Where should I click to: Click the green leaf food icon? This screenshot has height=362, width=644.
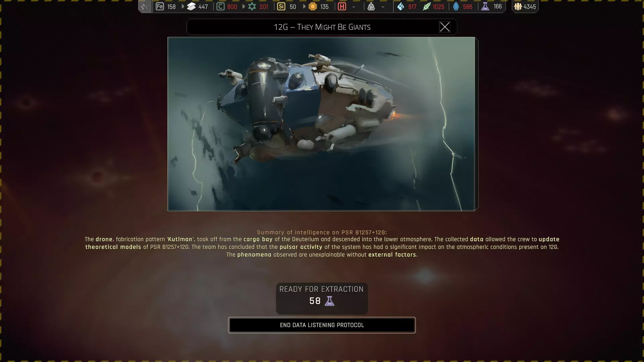(x=426, y=6)
